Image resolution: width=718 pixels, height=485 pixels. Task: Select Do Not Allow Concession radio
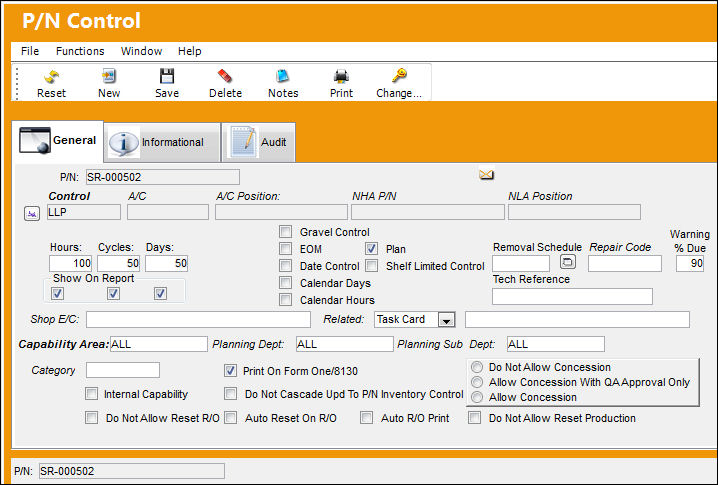pyautogui.click(x=477, y=367)
